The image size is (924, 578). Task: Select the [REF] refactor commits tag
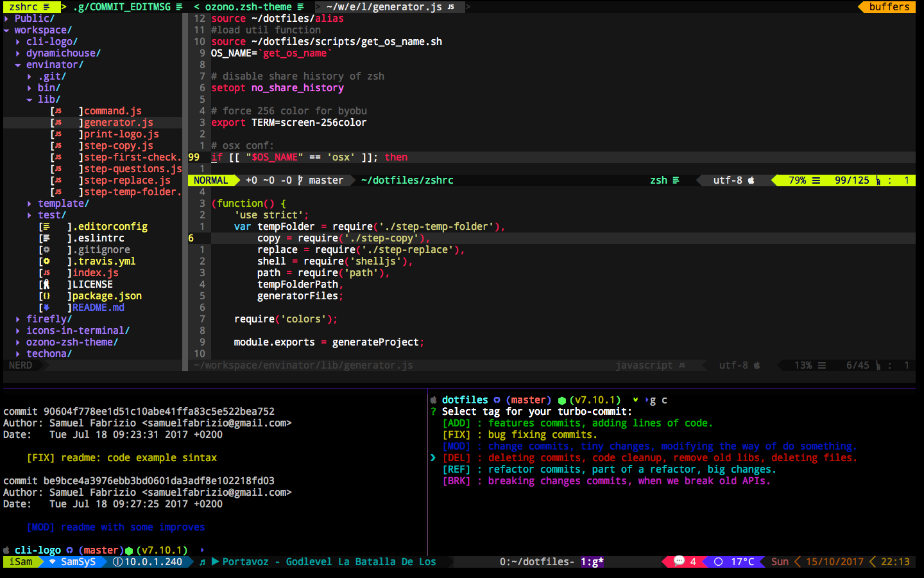pos(609,469)
